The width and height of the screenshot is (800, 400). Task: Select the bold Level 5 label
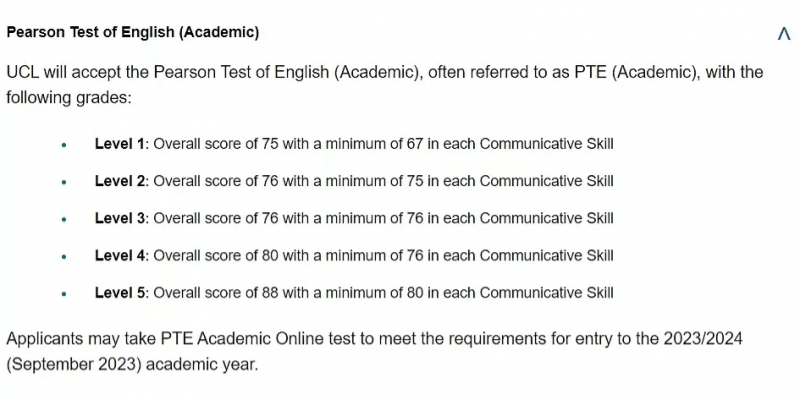120,293
